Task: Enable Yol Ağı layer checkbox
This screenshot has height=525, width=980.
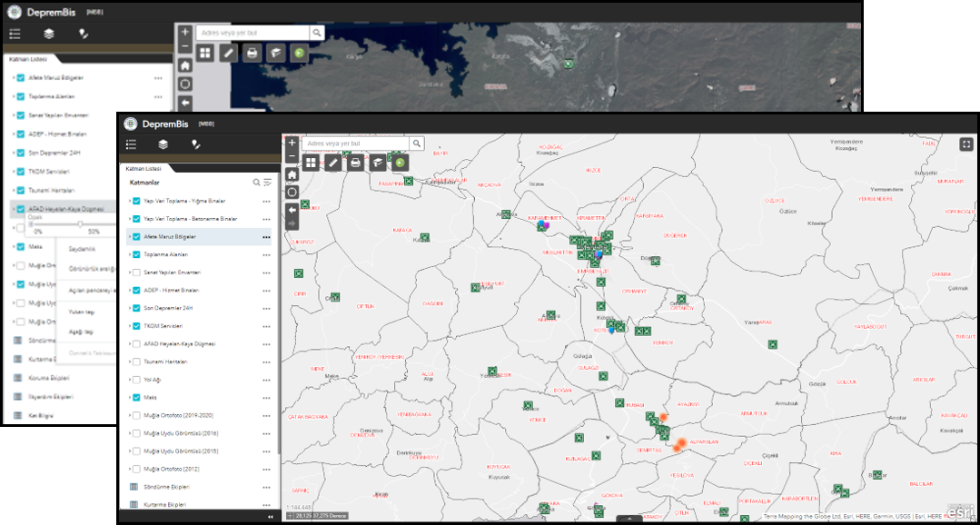Action: [135, 380]
